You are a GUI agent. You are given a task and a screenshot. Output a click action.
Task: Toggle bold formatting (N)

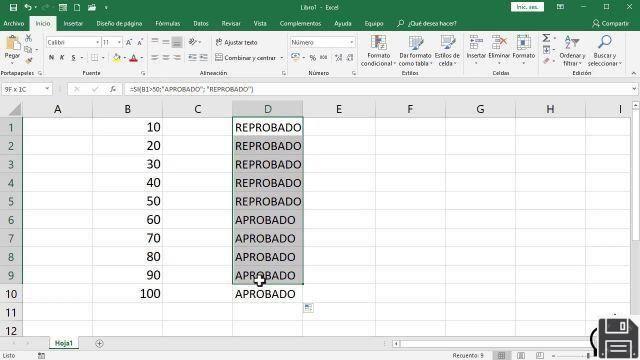51,58
